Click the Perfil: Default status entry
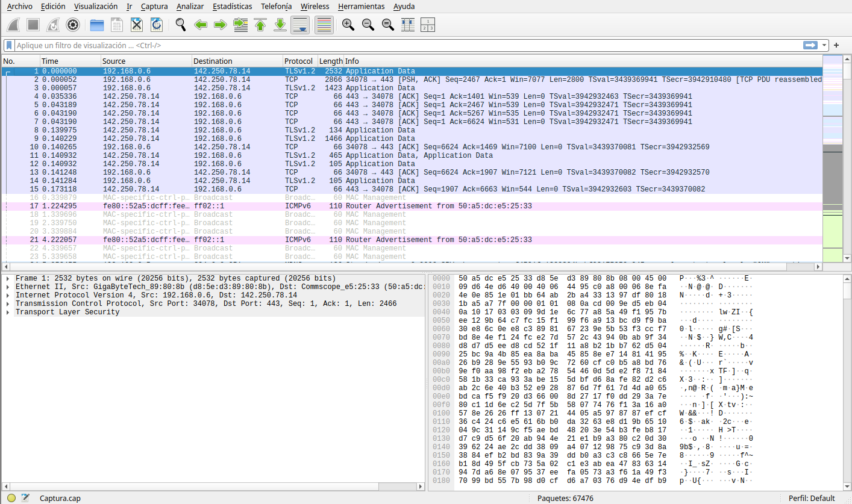The height and width of the screenshot is (504, 852). pos(812,498)
